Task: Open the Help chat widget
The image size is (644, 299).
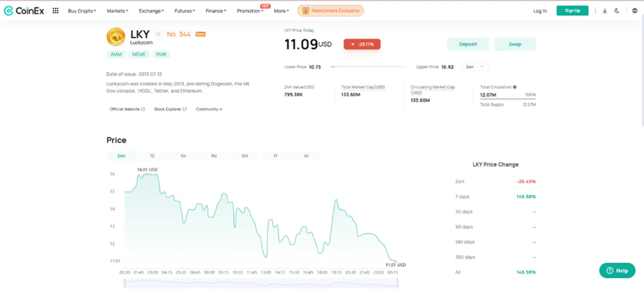Action: (x=617, y=270)
